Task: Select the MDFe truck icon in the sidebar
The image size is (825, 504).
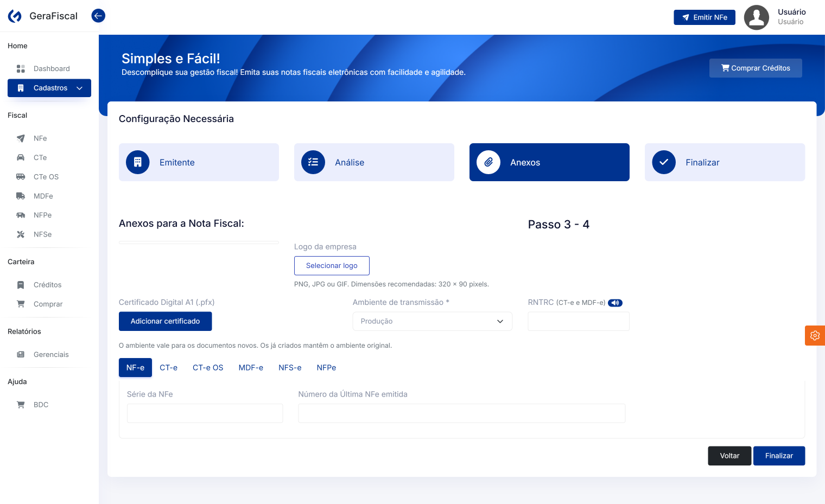Action: (21, 196)
